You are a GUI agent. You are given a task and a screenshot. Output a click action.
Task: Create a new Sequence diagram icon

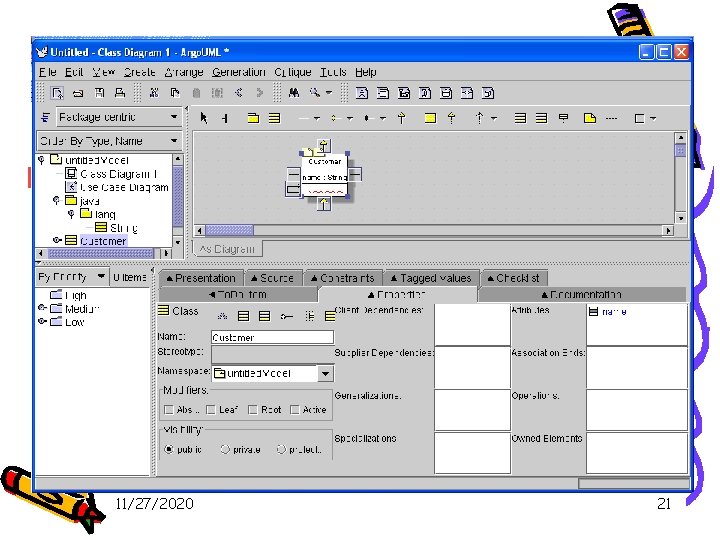tap(404, 93)
